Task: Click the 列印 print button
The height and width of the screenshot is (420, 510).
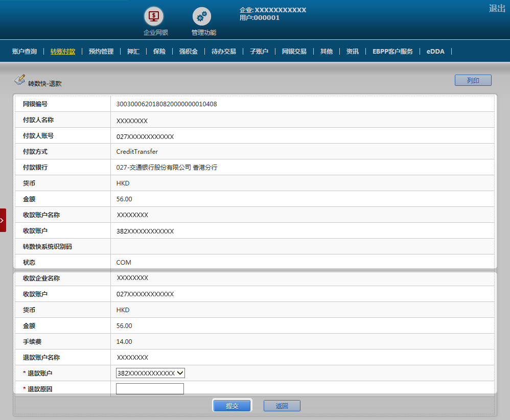Action: pyautogui.click(x=473, y=80)
